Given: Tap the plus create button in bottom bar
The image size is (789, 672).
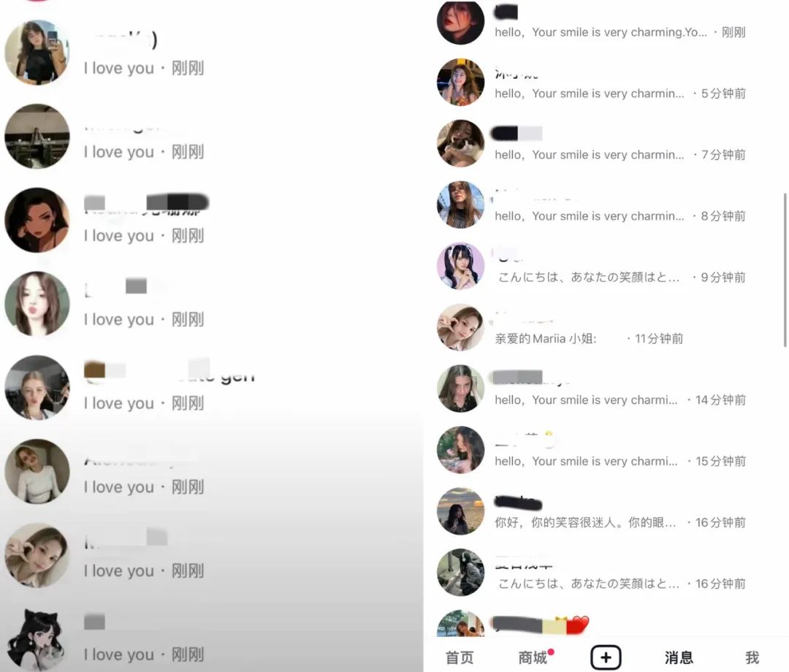Looking at the screenshot, I should pos(606,657).
